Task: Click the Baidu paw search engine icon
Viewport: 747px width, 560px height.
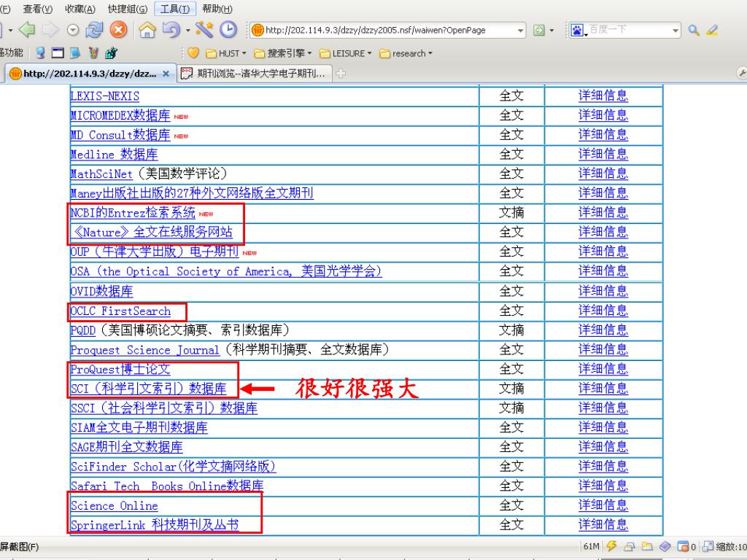Action: click(x=577, y=31)
